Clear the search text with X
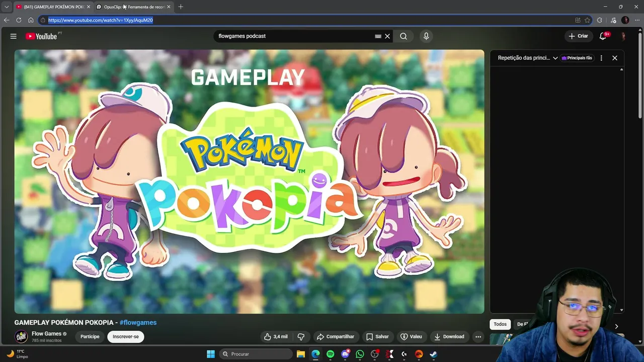Viewport: 644px width, 362px height. pos(387,36)
